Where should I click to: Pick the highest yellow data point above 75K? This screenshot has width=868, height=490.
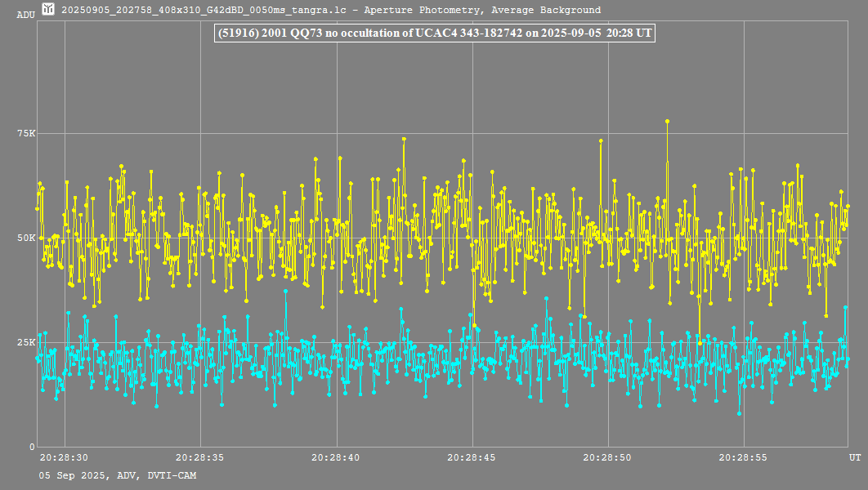667,121
